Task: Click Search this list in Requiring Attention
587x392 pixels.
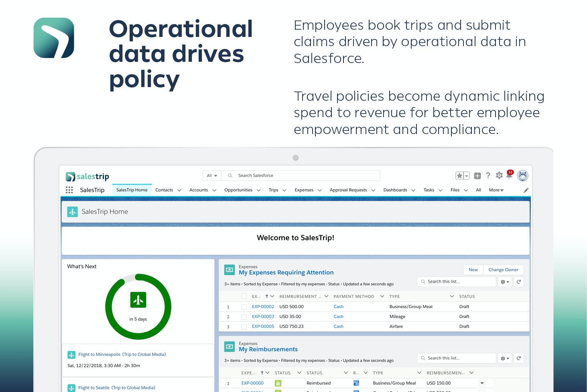Action: (457, 282)
